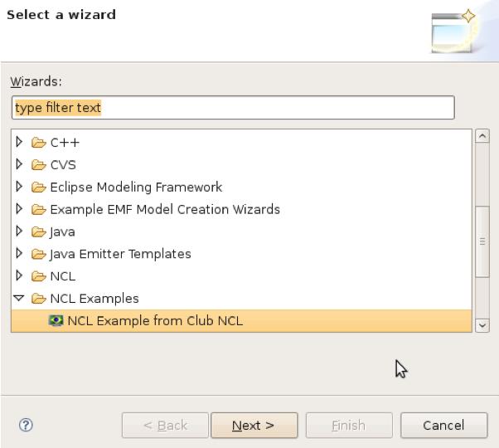Expand the CVS tree node
Screen dimensions: 499x448
[22, 164]
